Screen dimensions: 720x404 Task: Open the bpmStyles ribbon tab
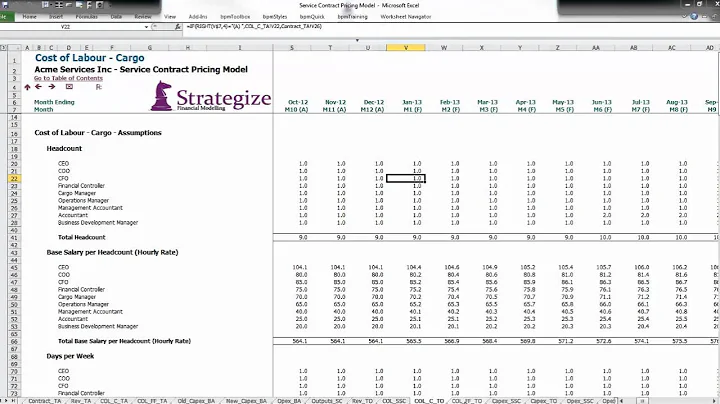click(x=275, y=17)
